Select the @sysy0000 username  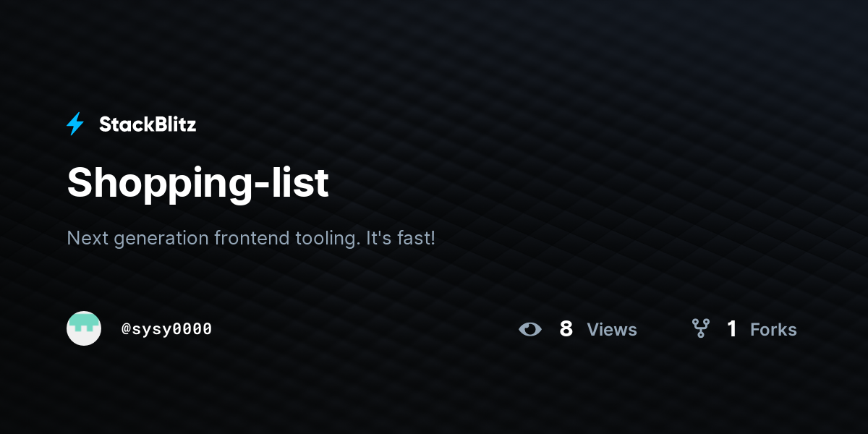(x=166, y=329)
